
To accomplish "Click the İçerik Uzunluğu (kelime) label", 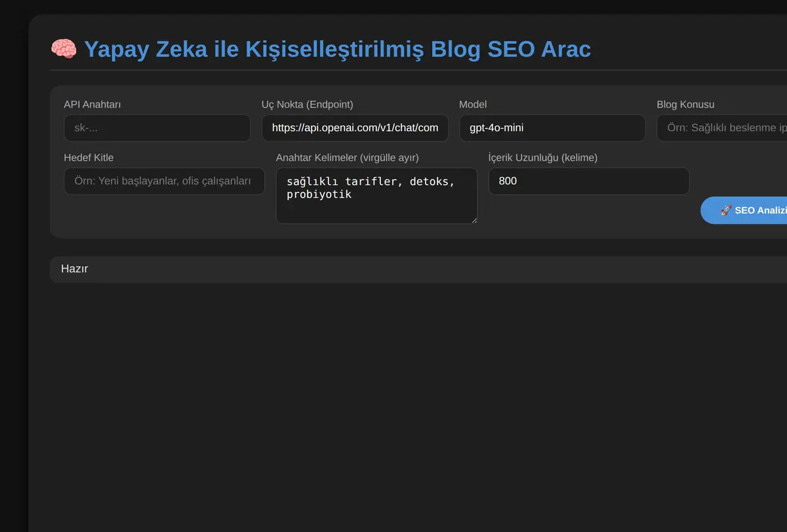I will 543,157.
